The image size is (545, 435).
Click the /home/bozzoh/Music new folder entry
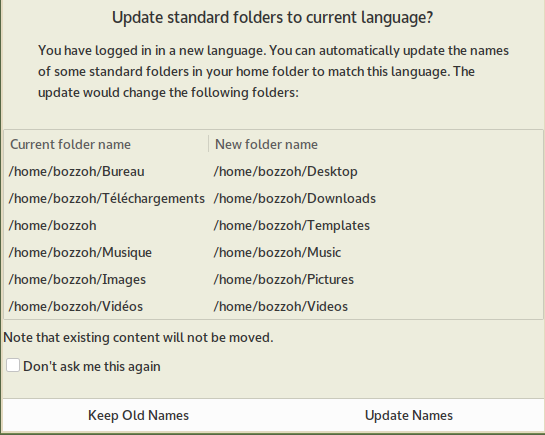click(277, 253)
